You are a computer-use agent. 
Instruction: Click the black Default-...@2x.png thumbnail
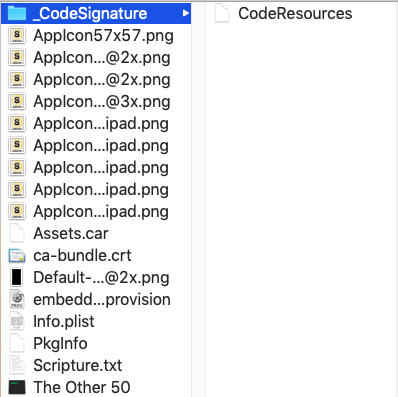point(17,277)
